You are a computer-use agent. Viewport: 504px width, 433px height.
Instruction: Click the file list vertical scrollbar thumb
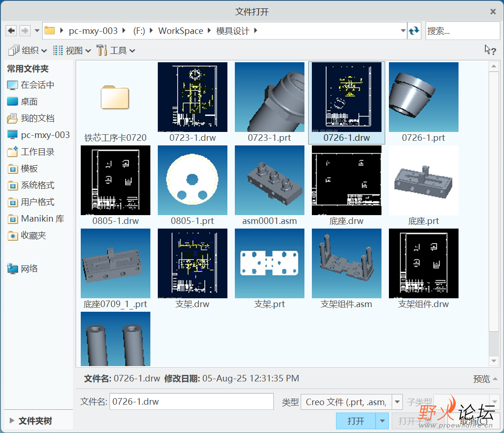[x=493, y=201]
